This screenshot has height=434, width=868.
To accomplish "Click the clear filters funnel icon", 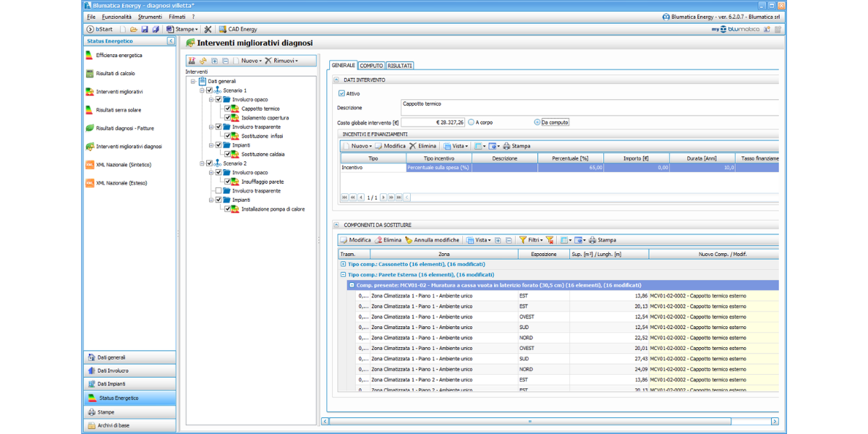I will coord(550,240).
